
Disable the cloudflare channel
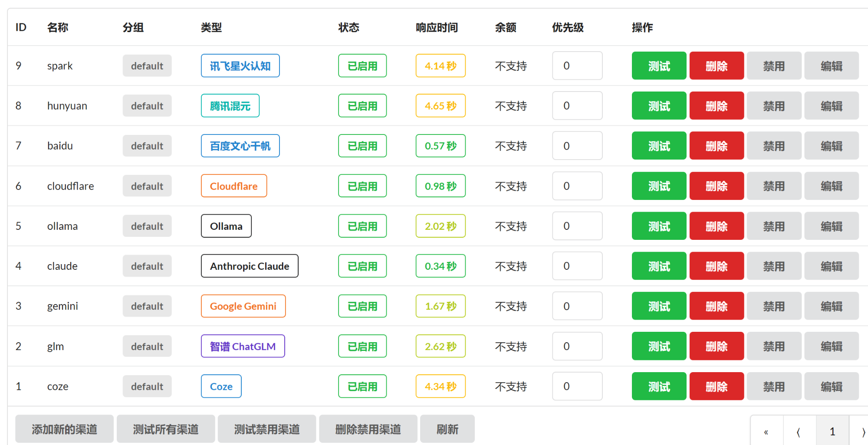[x=774, y=186]
